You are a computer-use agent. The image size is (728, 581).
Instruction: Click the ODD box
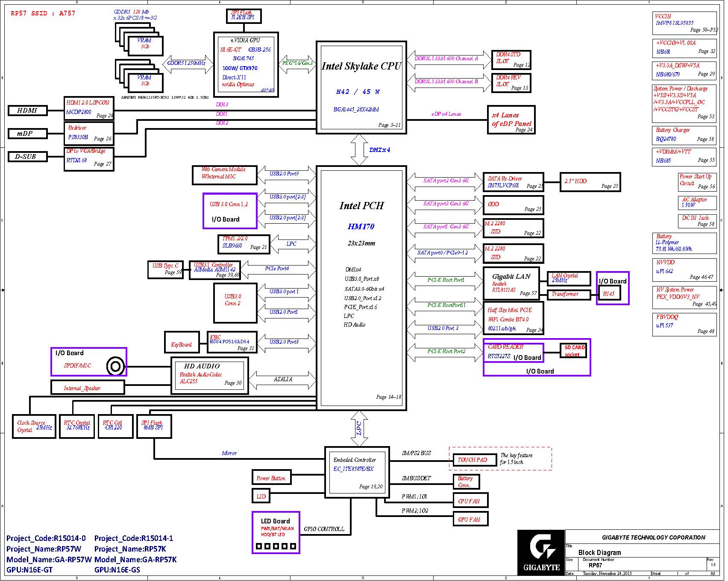(x=514, y=205)
